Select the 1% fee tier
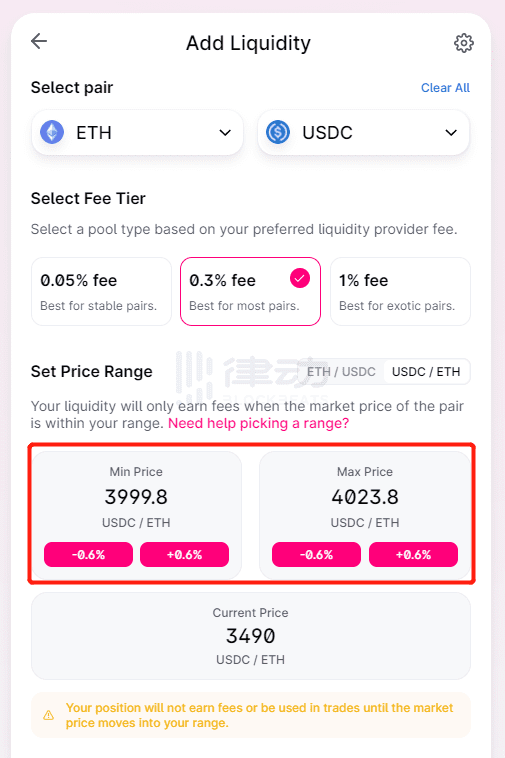The width and height of the screenshot is (505, 758). (x=400, y=292)
